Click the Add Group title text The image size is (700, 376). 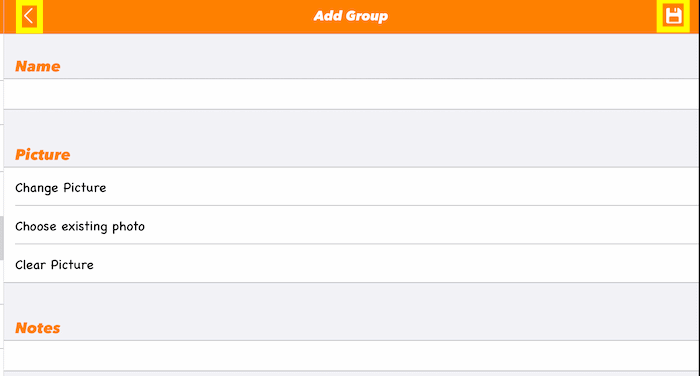[x=350, y=16]
